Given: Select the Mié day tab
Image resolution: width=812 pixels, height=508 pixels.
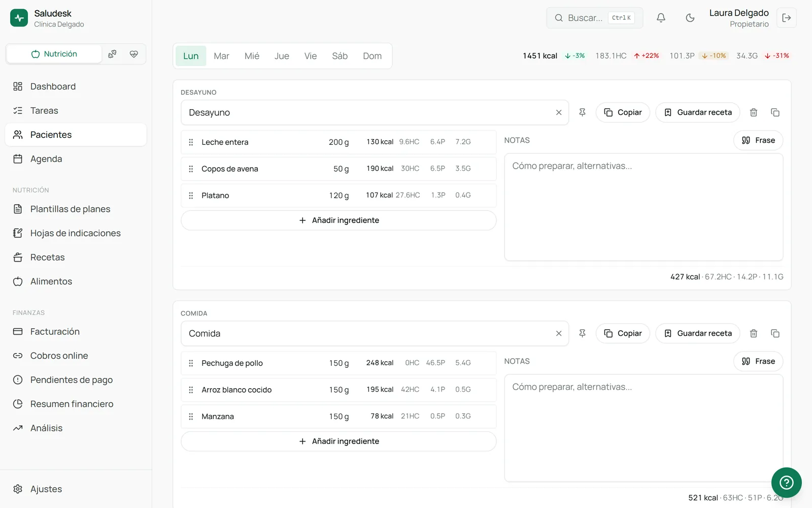Looking at the screenshot, I should coord(252,56).
